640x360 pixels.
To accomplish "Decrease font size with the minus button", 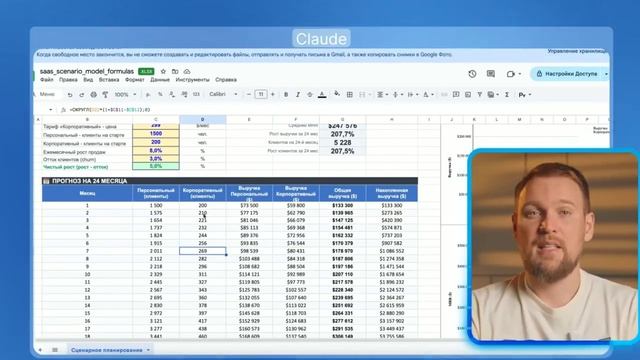I will coord(249,95).
